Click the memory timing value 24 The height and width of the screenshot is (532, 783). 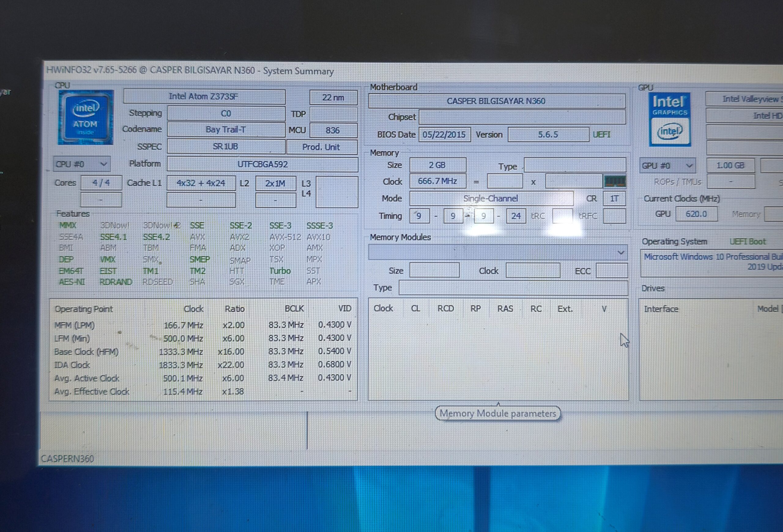516,216
